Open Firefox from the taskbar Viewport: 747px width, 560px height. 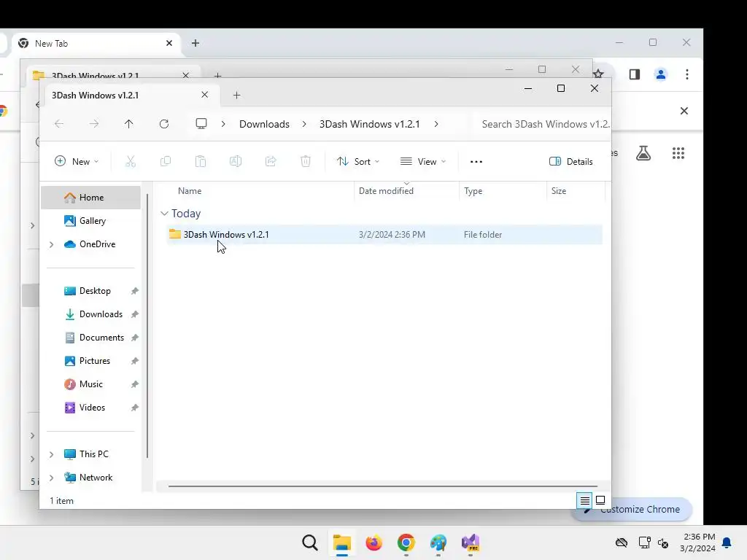(x=374, y=542)
